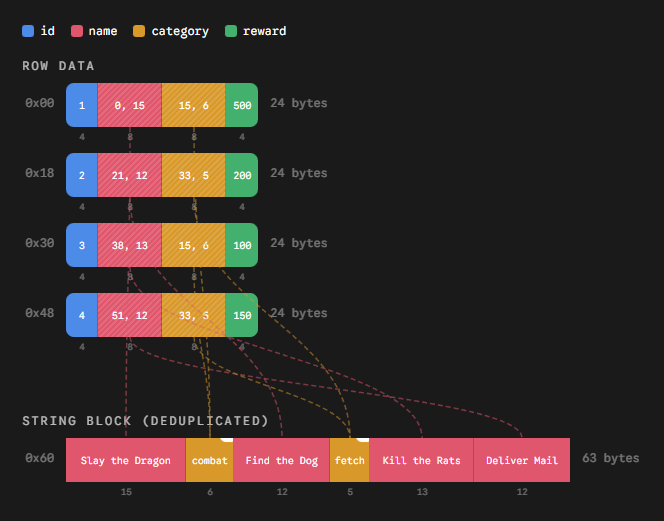Click the Find the Dog string block
Screen dimensions: 664x521
click(281, 460)
